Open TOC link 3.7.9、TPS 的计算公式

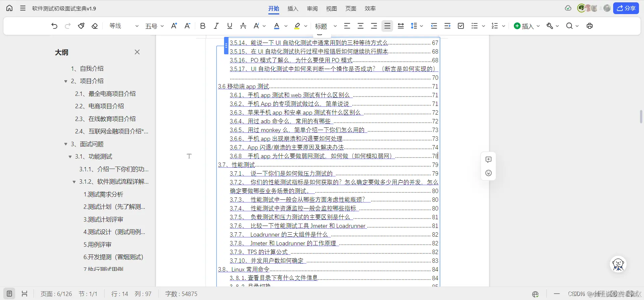(x=259, y=252)
